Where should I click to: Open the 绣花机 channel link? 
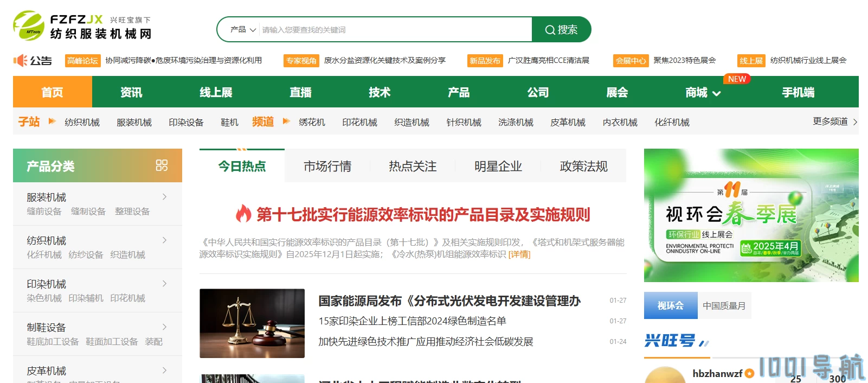(312, 123)
